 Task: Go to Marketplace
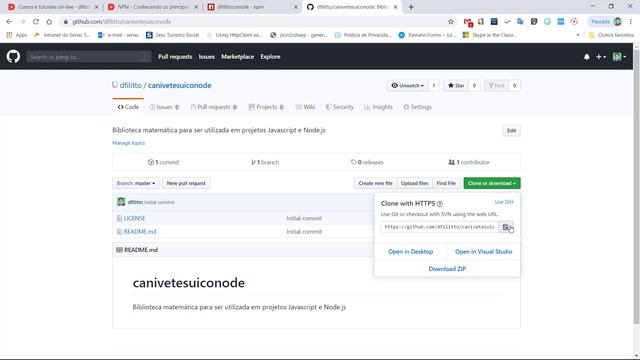pyautogui.click(x=238, y=57)
